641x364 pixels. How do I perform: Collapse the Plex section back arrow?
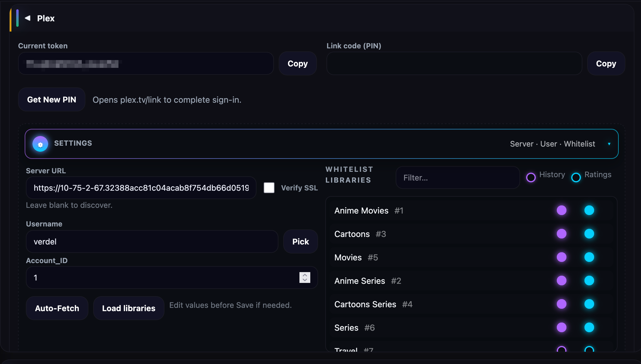click(28, 18)
